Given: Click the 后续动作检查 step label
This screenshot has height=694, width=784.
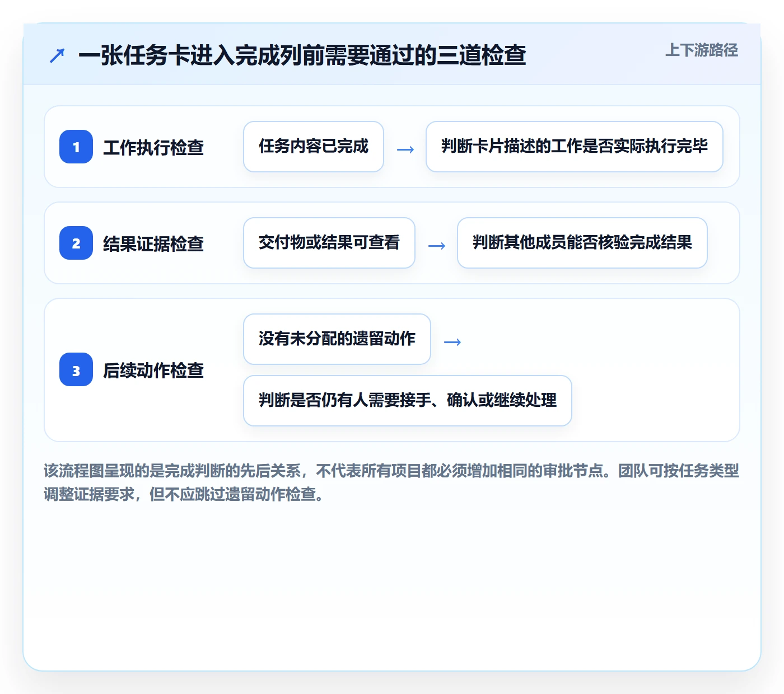Looking at the screenshot, I should (153, 370).
